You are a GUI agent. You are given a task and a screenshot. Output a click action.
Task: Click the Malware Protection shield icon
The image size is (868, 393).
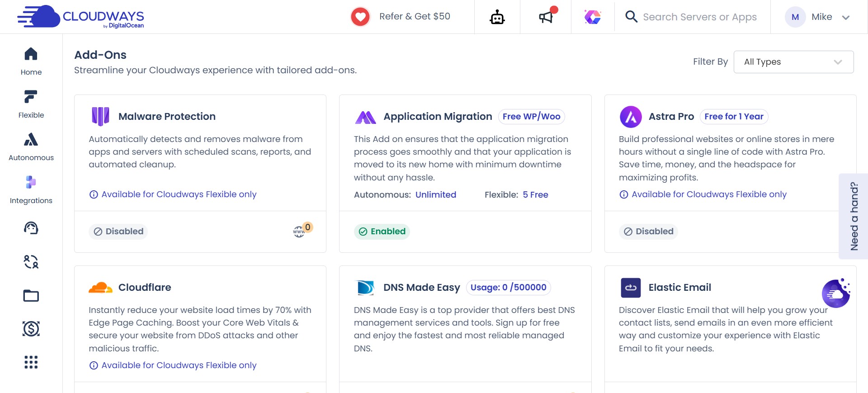point(100,116)
